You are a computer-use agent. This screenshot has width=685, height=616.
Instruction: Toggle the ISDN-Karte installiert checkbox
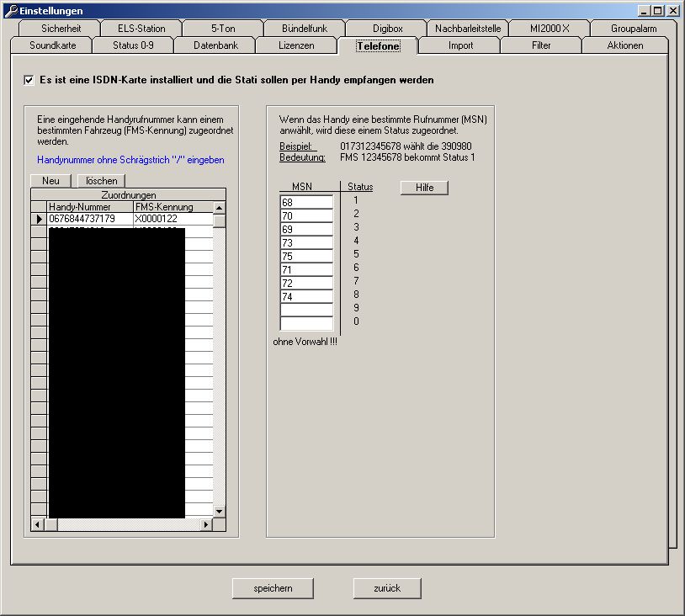click(29, 80)
